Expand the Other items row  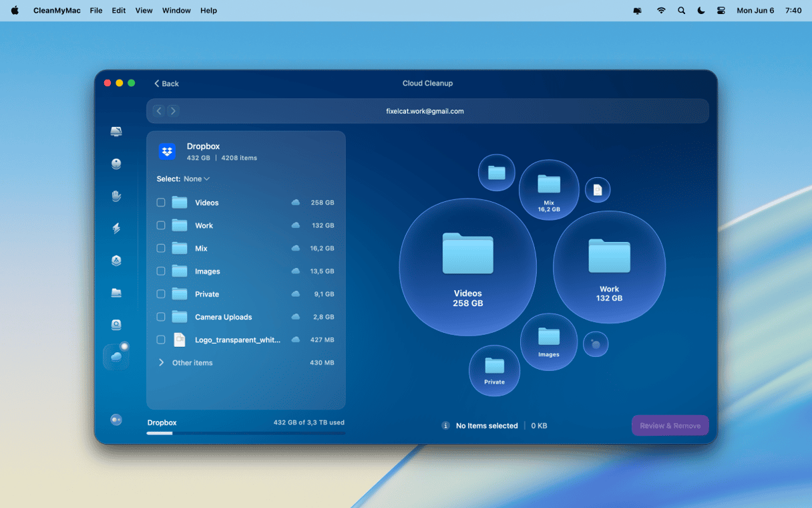[x=162, y=363]
